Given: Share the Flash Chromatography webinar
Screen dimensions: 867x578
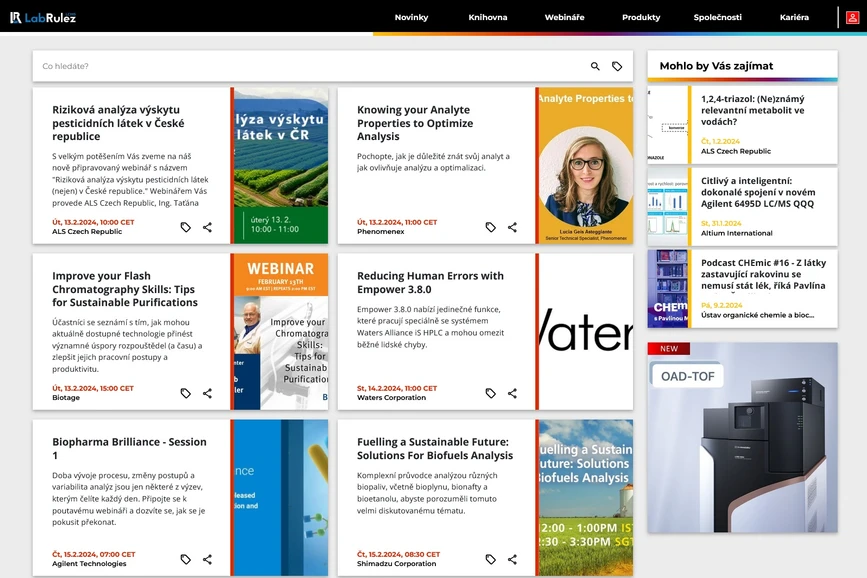Looking at the screenshot, I should pyautogui.click(x=207, y=393).
